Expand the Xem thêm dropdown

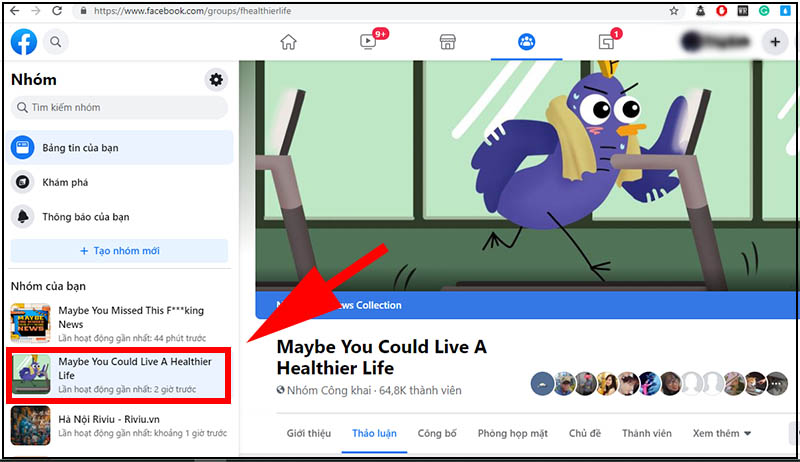click(721, 433)
